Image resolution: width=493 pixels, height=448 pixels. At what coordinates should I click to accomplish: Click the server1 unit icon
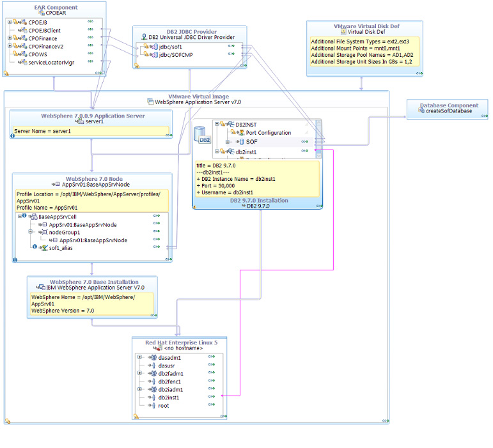[81, 121]
